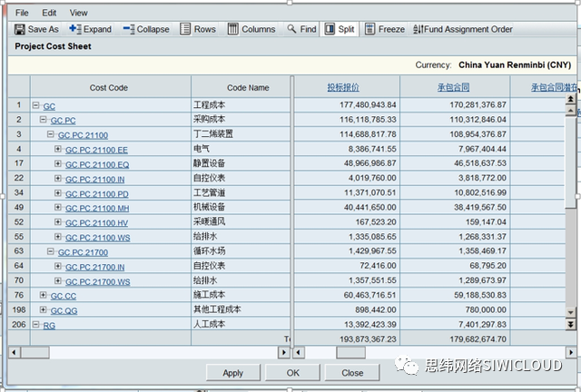Image resolution: width=581 pixels, height=392 pixels.
Task: Expand the GC.PC.21100.IN node
Action: 58,178
